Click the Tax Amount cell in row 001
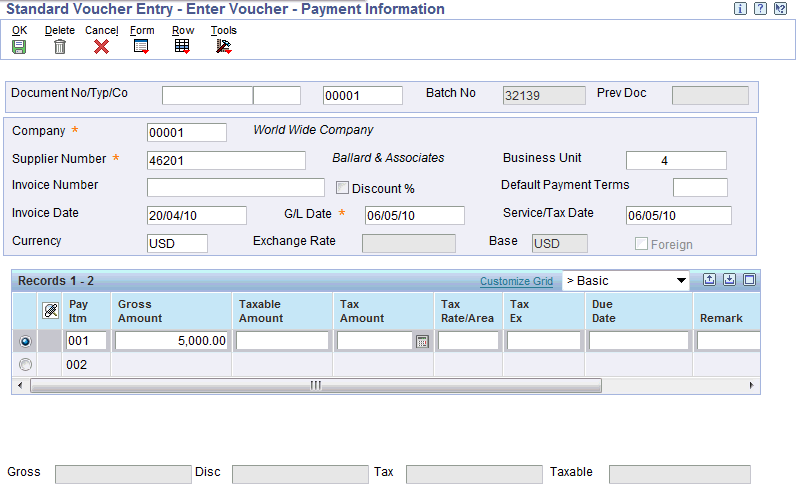The height and width of the screenshot is (491, 796). (x=376, y=341)
